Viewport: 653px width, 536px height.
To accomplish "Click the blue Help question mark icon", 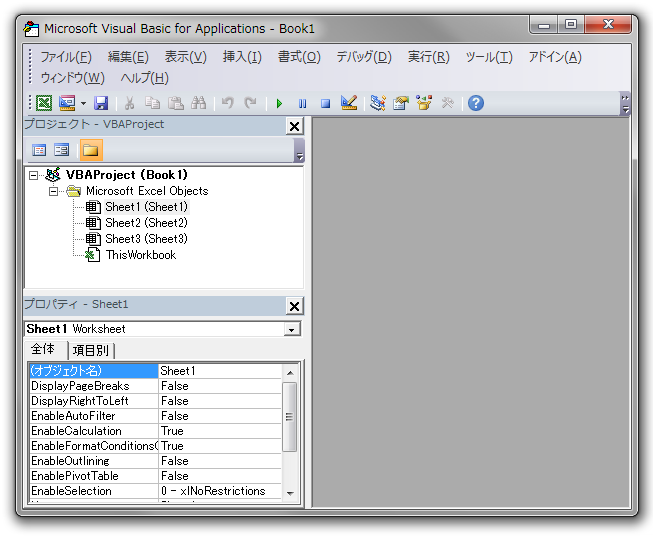I will click(476, 103).
